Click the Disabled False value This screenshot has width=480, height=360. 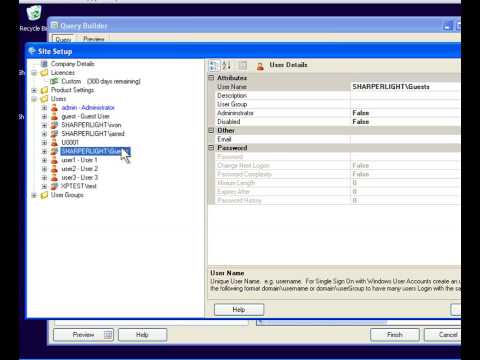tap(405, 122)
